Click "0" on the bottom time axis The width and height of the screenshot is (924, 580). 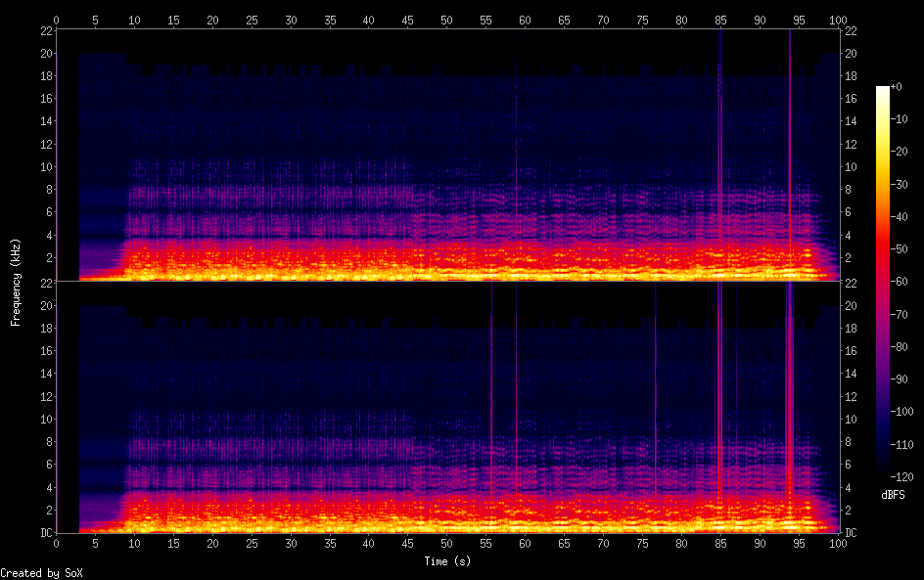(56, 544)
